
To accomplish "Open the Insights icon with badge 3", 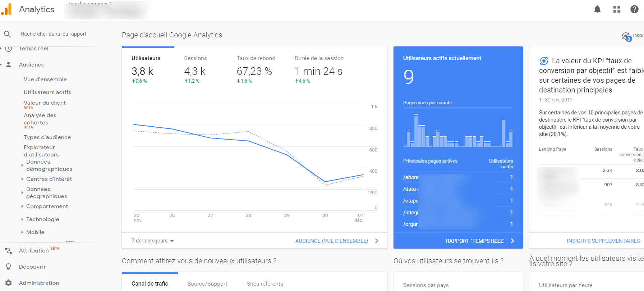I will (627, 36).
